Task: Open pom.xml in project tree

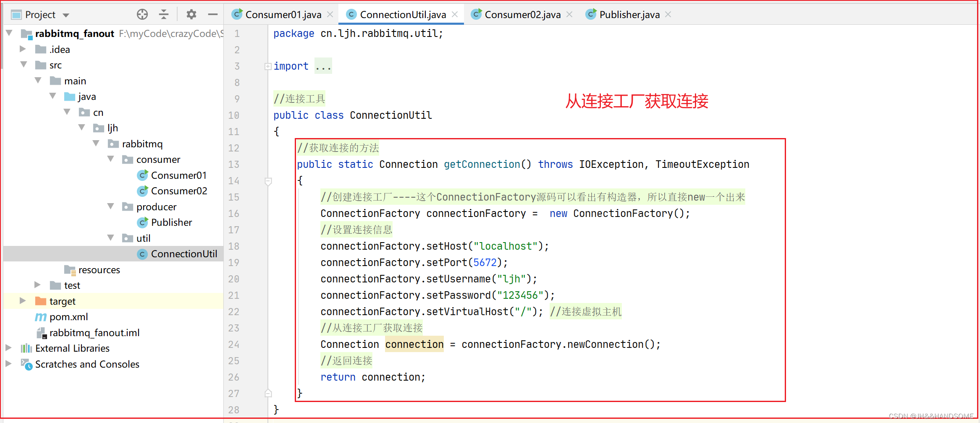Action: click(x=69, y=317)
